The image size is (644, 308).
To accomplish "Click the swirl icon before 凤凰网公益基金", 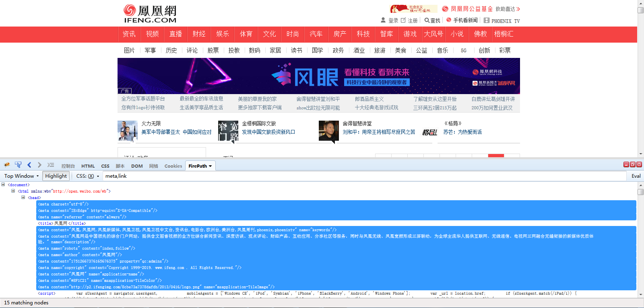I will [445, 9].
